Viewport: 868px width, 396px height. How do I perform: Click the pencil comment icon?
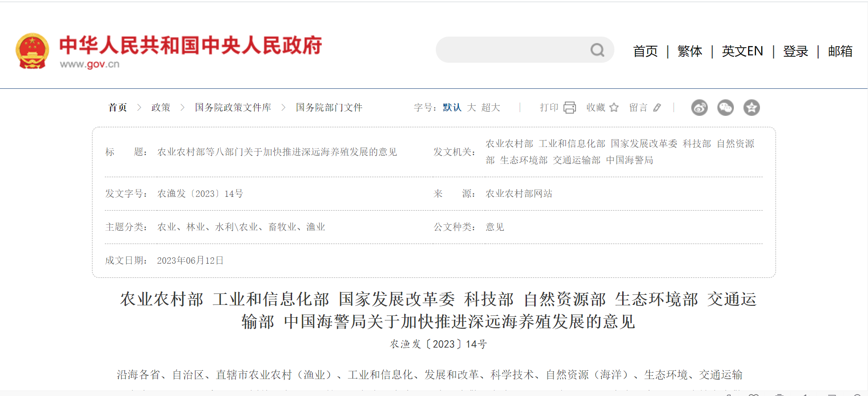pyautogui.click(x=657, y=108)
